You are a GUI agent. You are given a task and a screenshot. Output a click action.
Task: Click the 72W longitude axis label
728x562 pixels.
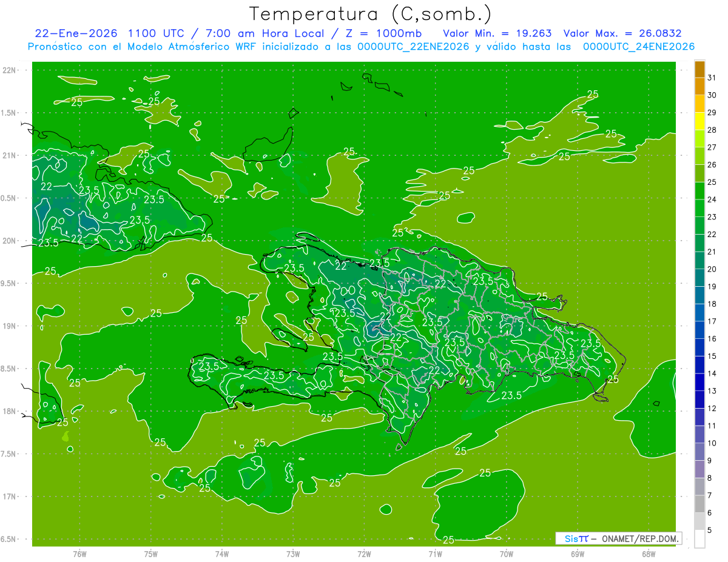pos(364,554)
